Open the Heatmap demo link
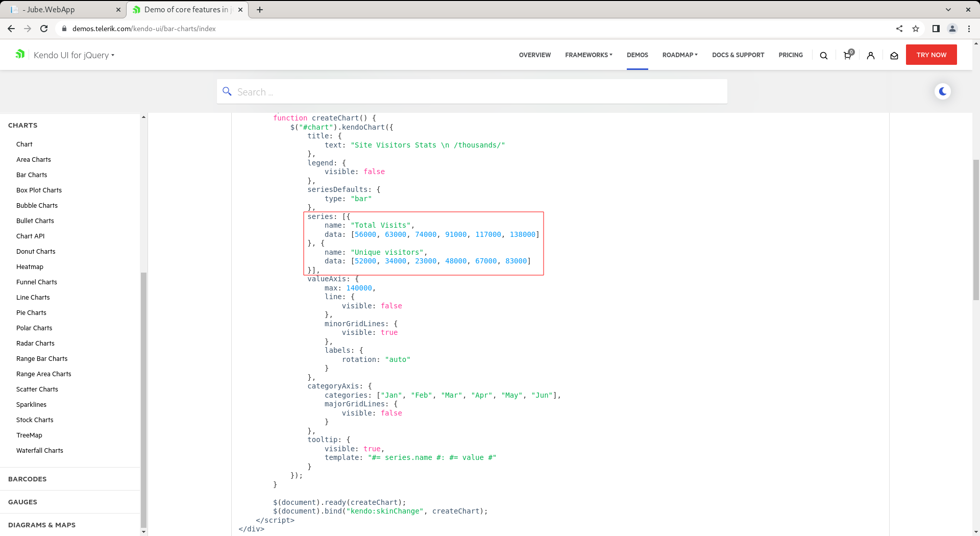Viewport: 980px width, 536px height. pos(30,267)
